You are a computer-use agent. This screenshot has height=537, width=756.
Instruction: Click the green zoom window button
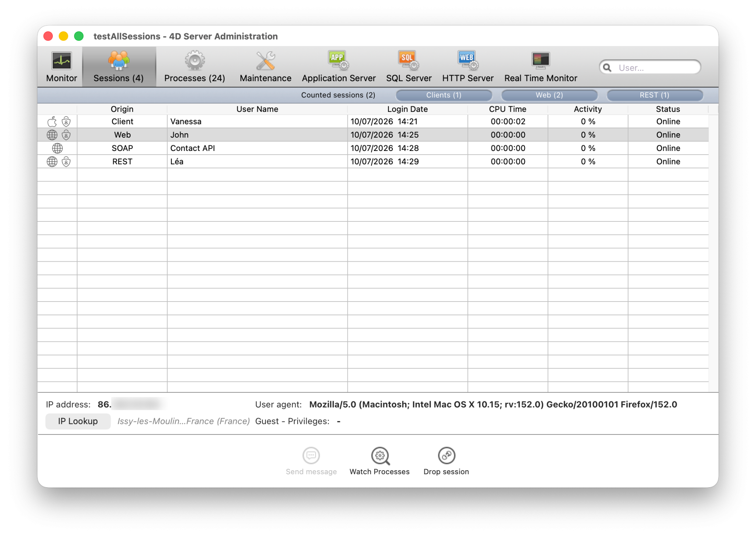pyautogui.click(x=79, y=36)
